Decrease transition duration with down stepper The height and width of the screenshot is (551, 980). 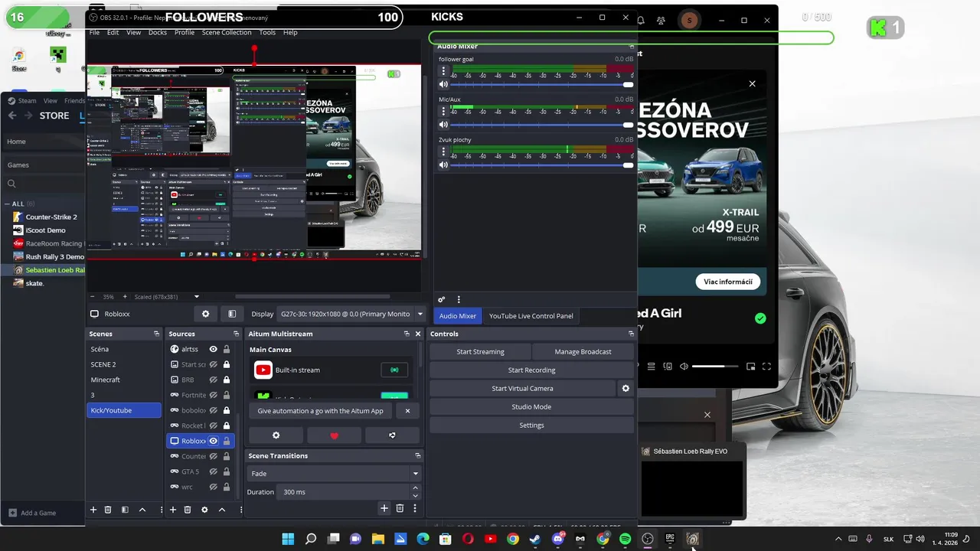(x=416, y=496)
